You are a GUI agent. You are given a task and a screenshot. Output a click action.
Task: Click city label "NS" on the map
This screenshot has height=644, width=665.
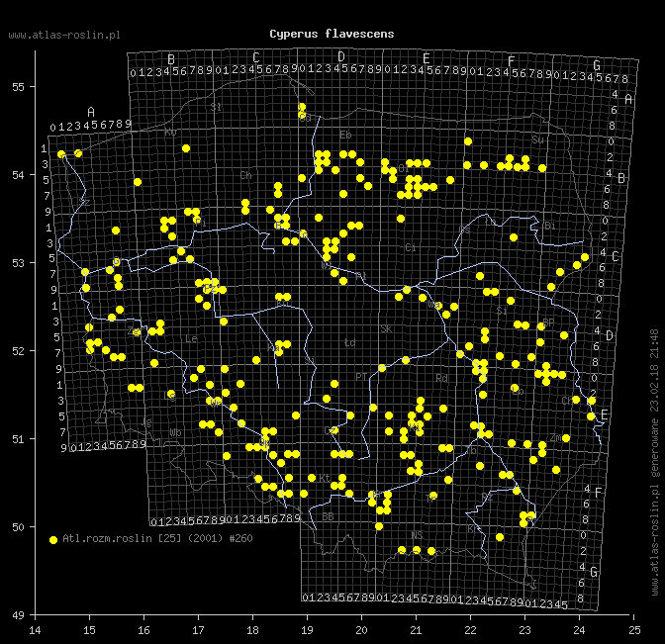click(x=417, y=535)
